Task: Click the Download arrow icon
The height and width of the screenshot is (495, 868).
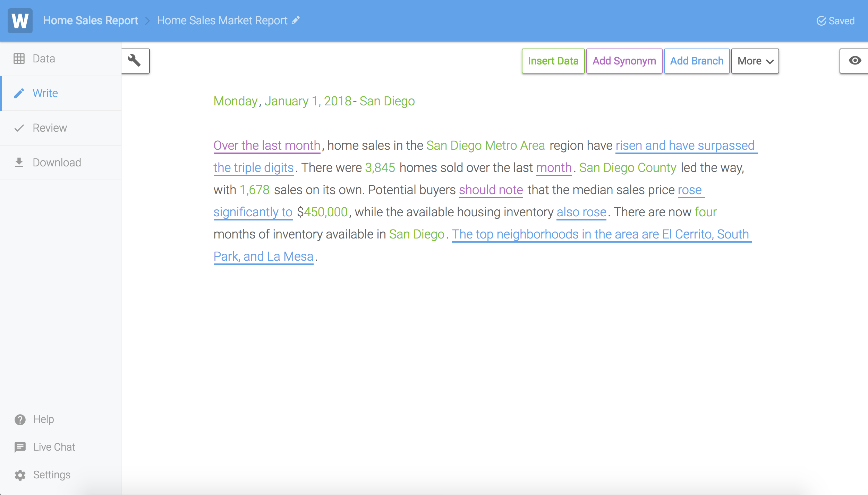Action: coord(19,163)
